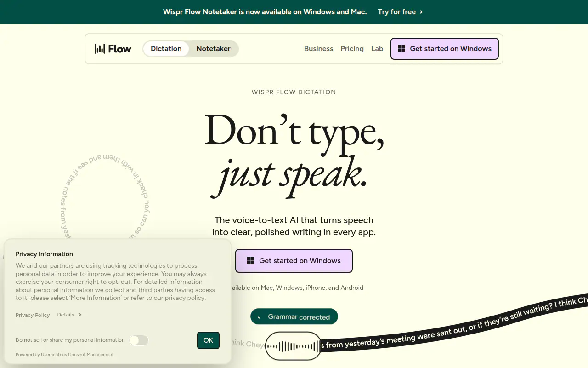588x368 pixels.
Task: Click Usercentrics Consent Management link
Action: coord(77,355)
